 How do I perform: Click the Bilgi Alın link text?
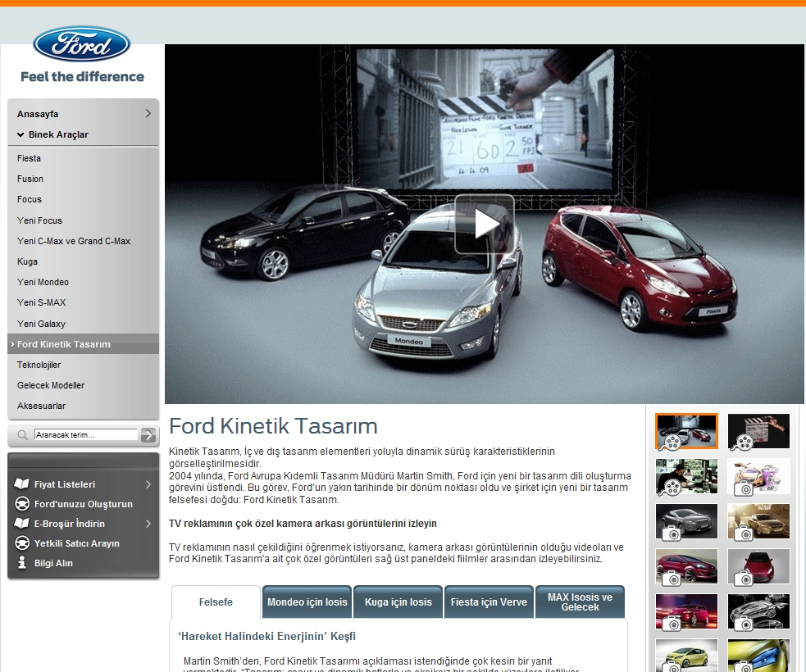(53, 563)
